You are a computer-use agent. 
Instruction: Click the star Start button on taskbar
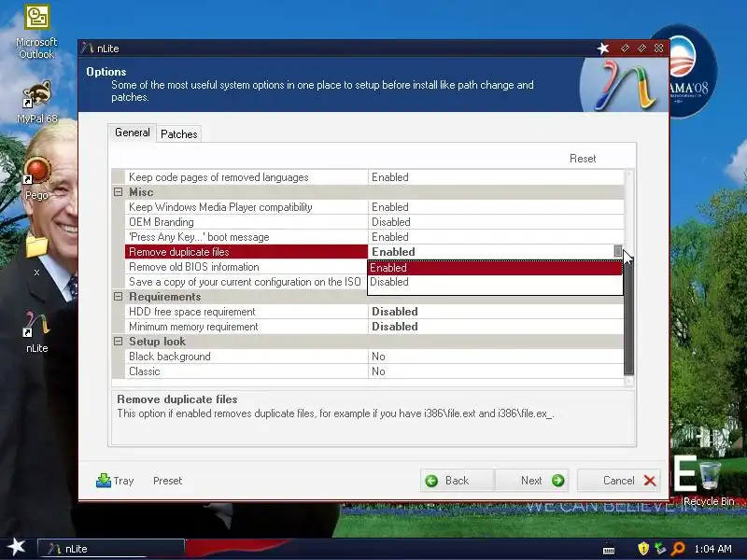16,547
